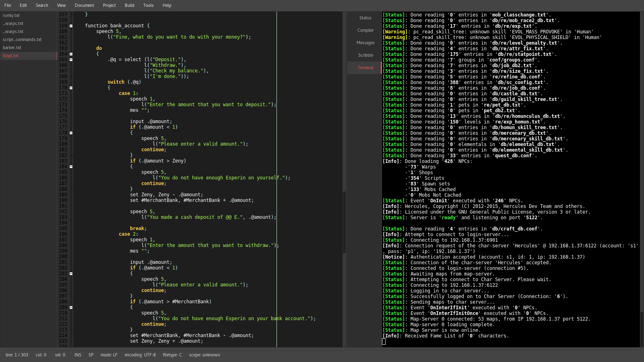Collapse fold at line 159 bank_account function

pos(71,26)
